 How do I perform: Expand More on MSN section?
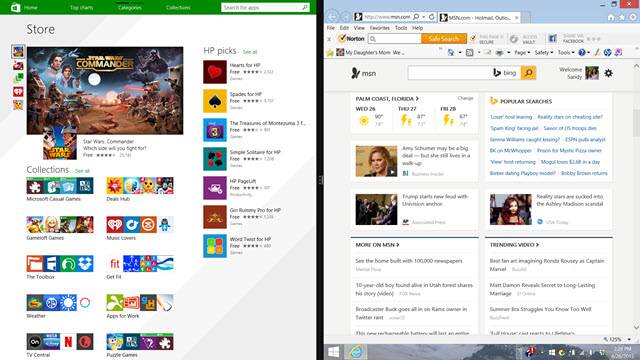378,245
